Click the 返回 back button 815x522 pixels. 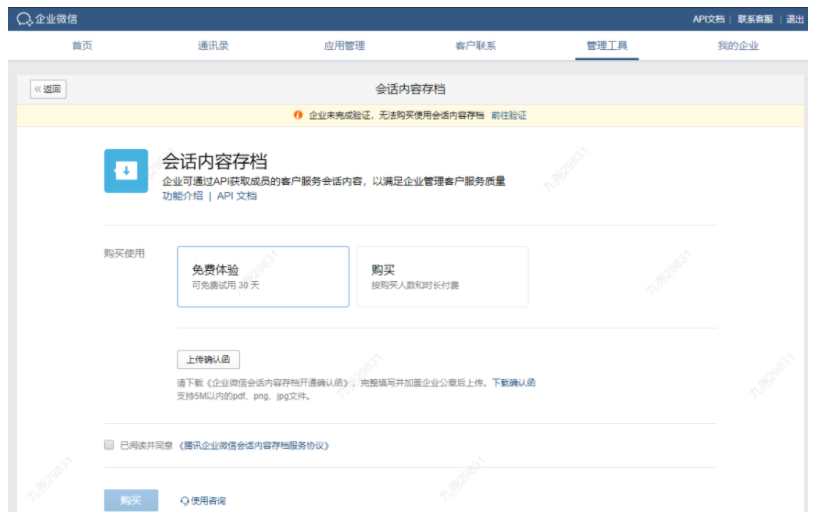48,89
